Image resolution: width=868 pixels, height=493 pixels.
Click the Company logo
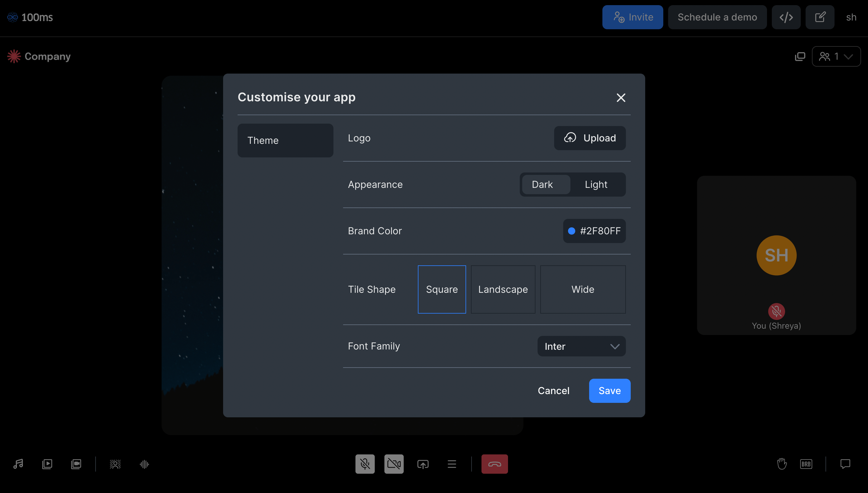pyautogui.click(x=39, y=56)
